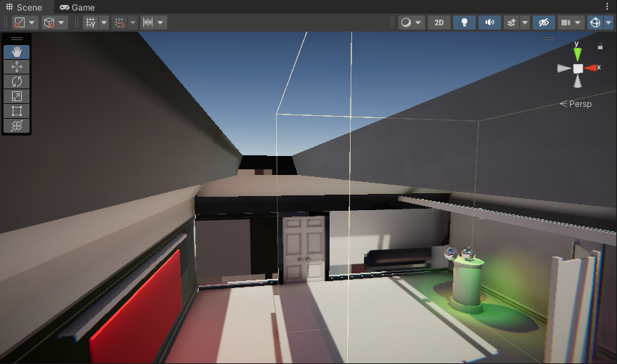This screenshot has height=364, width=617.
Task: Open the draw mode shading dropdown
Action: pos(411,22)
